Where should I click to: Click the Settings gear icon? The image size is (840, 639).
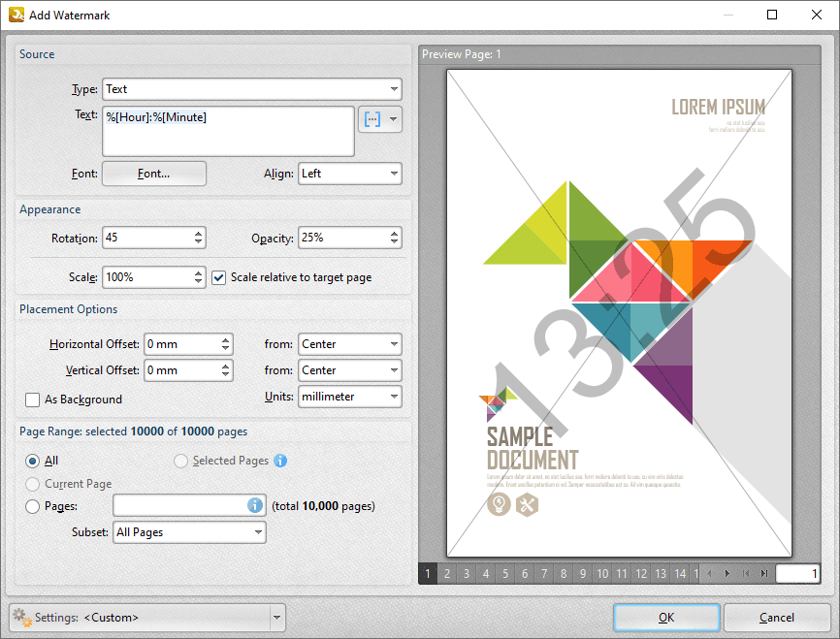pyautogui.click(x=20, y=617)
